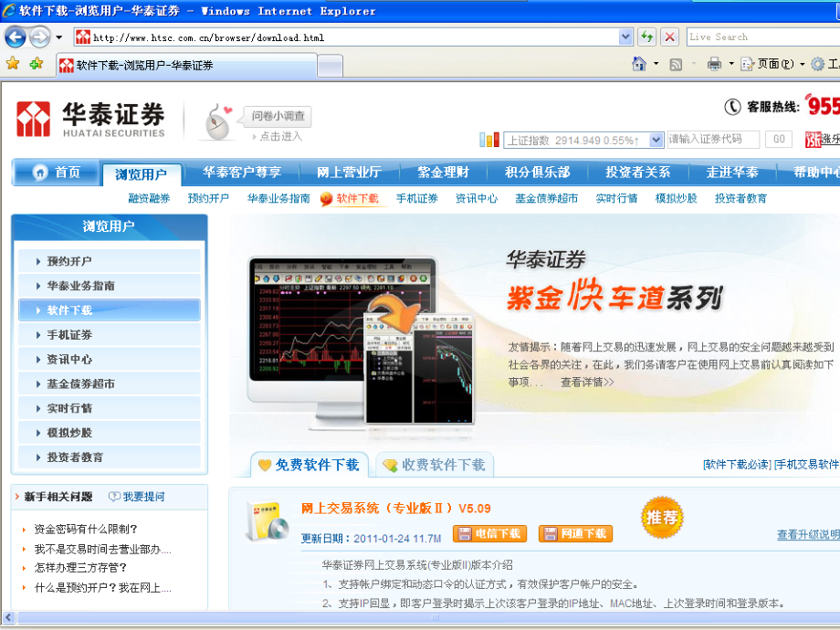840x630 pixels.
Task: Click the bar chart index icon
Action: pos(489,140)
